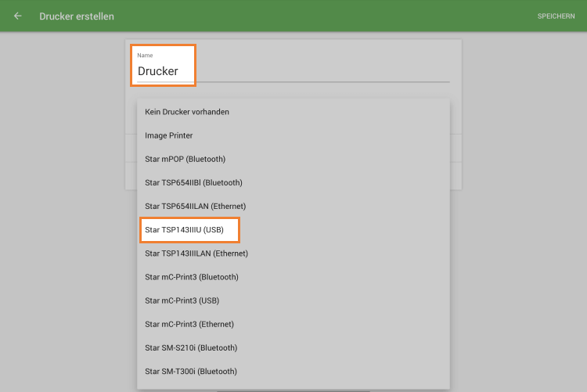Click the Drucker text in name field
Image resolution: width=587 pixels, height=392 pixels.
158,71
